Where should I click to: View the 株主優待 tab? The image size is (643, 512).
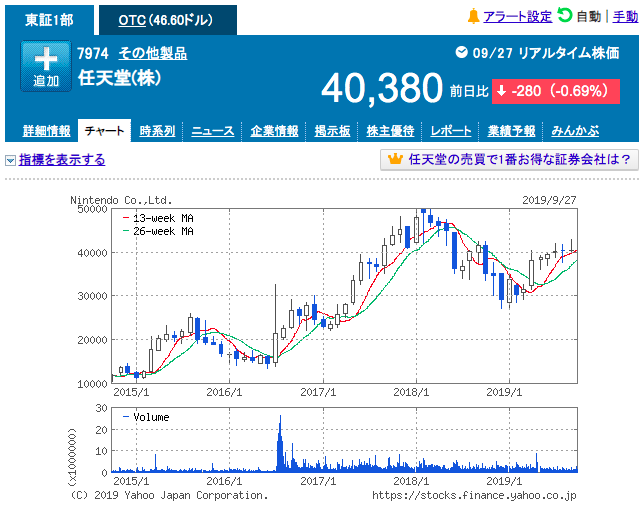(x=390, y=131)
